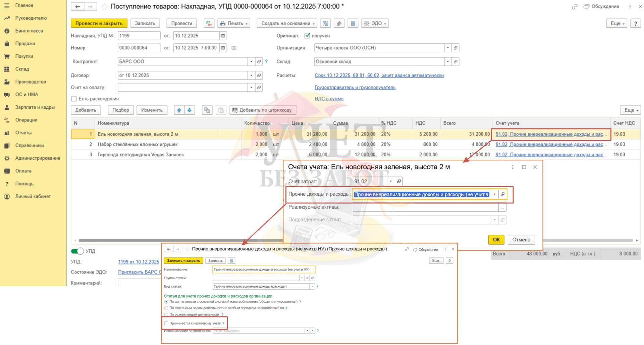Open the Склад dropdown arrow
This screenshot has width=644, height=345.
(x=447, y=62)
